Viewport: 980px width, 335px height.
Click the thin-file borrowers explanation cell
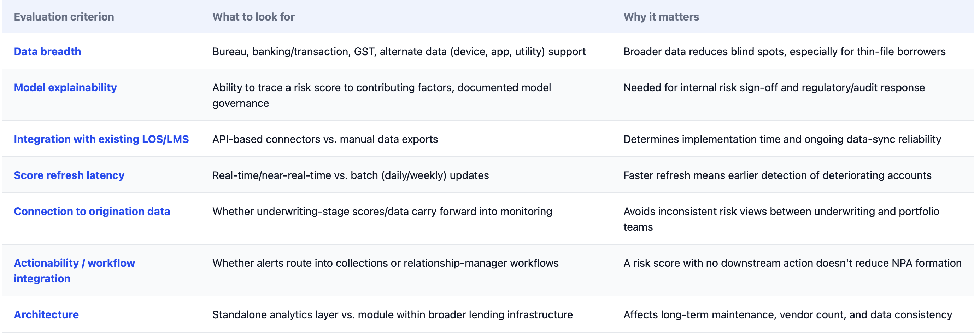click(785, 51)
